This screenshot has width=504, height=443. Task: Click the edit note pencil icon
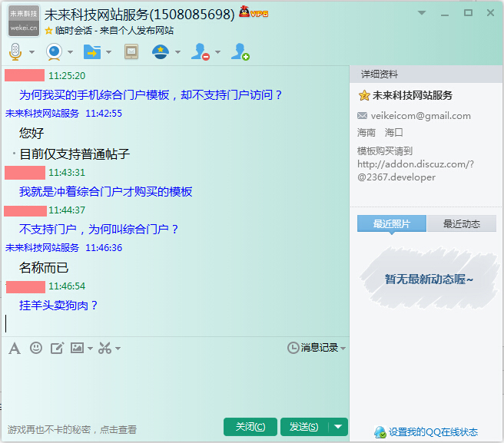point(57,349)
